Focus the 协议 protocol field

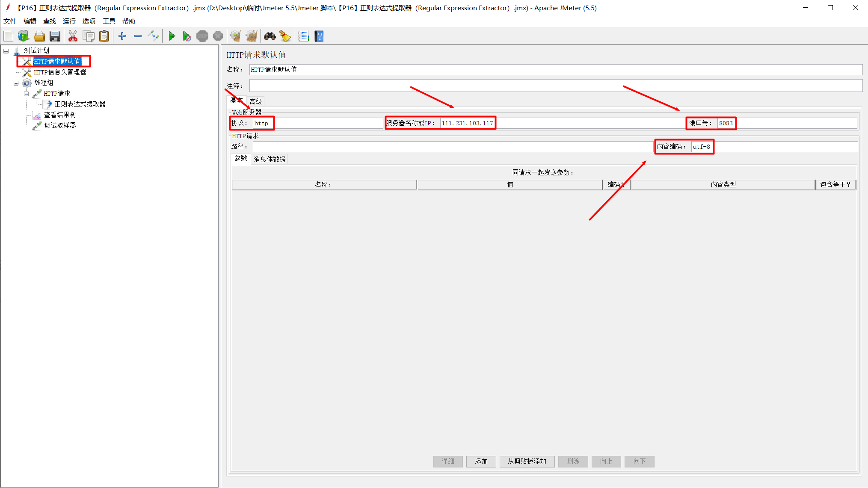point(317,123)
